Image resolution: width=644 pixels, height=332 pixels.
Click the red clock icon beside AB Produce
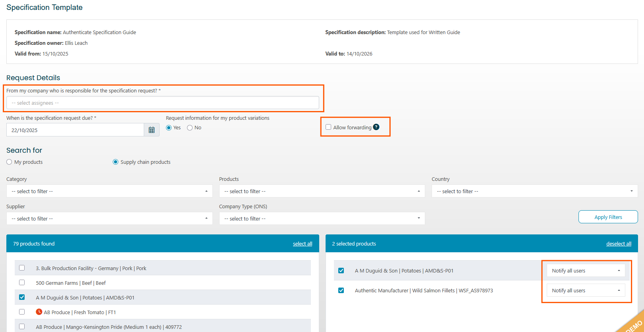(x=39, y=312)
